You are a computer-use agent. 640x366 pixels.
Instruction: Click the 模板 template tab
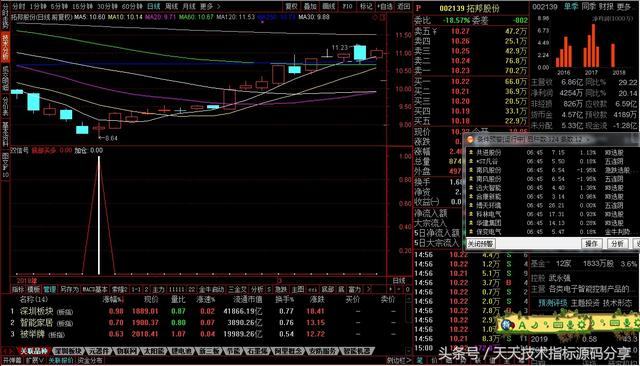click(33, 289)
